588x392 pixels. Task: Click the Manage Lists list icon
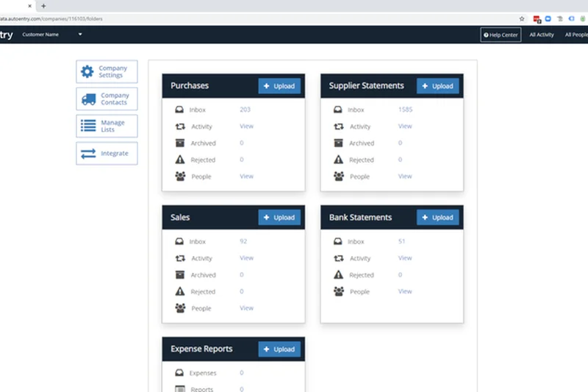coord(88,126)
